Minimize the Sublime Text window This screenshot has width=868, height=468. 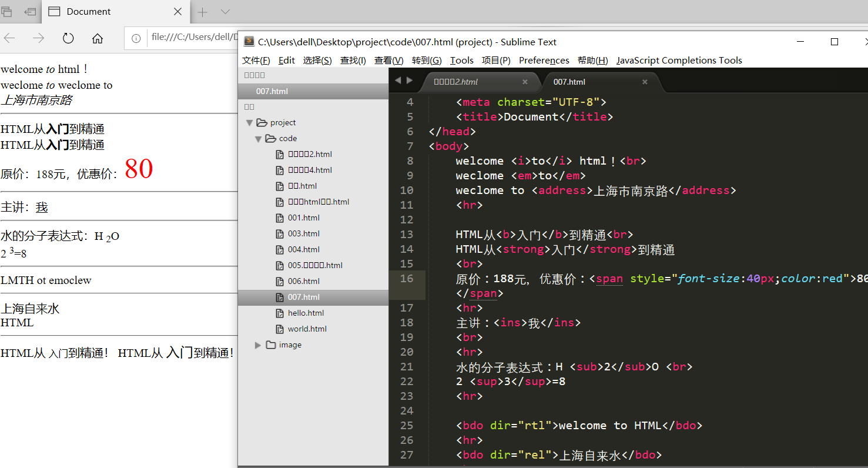801,42
